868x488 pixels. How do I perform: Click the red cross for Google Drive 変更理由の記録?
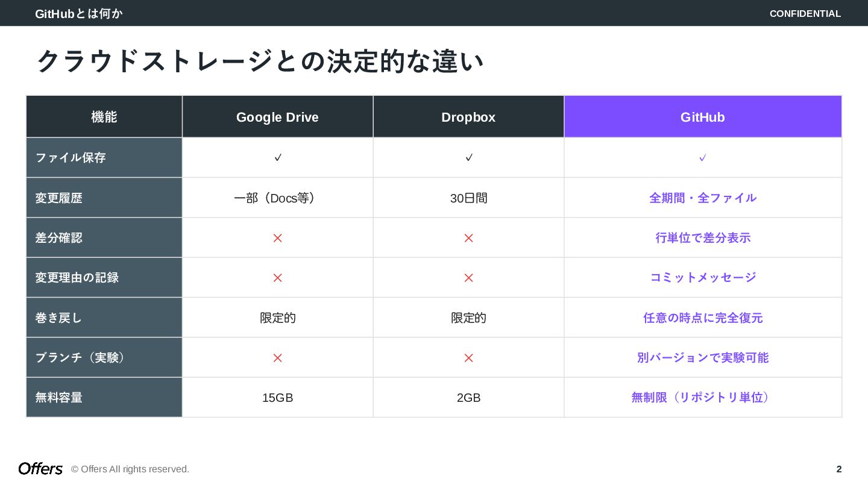(x=278, y=278)
